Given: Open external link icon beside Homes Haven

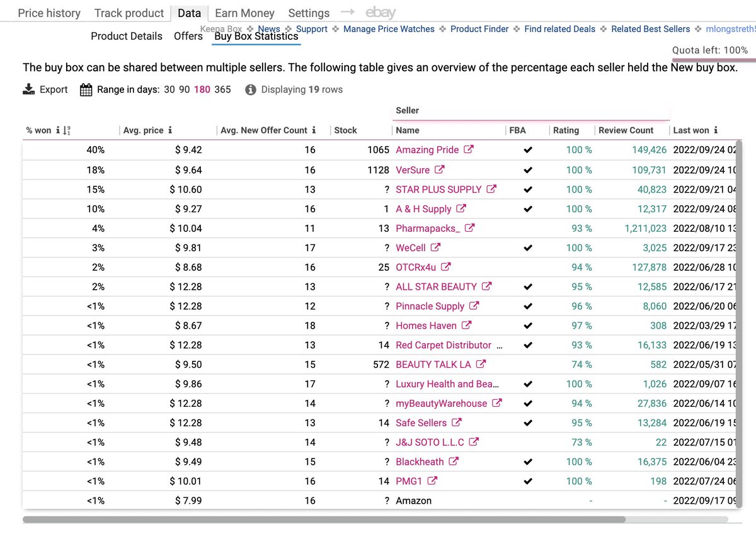Looking at the screenshot, I should (466, 325).
